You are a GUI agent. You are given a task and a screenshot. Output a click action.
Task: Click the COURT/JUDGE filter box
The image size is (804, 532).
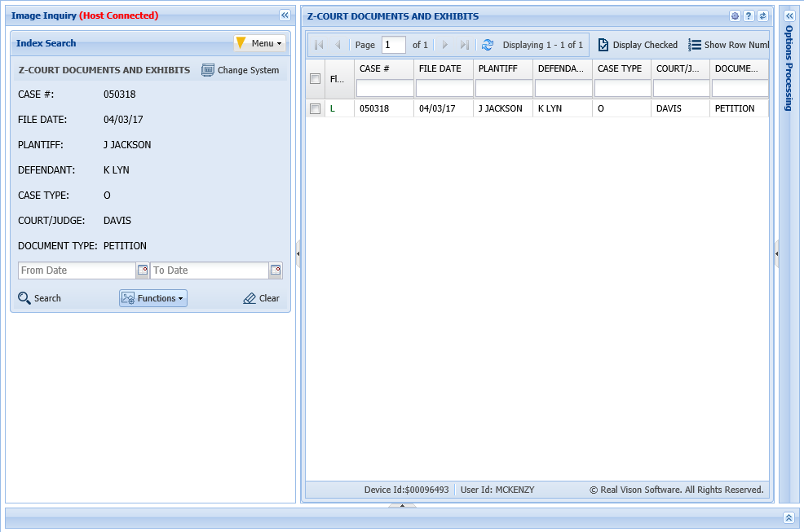click(x=682, y=89)
